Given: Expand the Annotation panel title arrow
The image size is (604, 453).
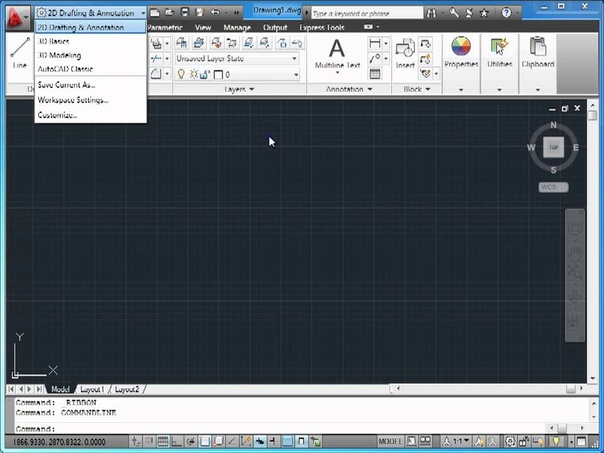Looking at the screenshot, I should (x=370, y=89).
